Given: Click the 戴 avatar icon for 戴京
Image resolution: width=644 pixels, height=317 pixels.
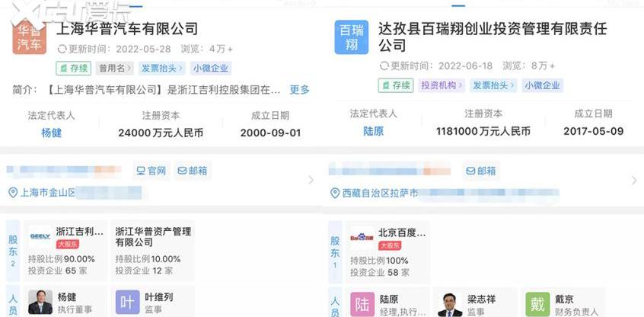Looking at the screenshot, I should point(537,303).
